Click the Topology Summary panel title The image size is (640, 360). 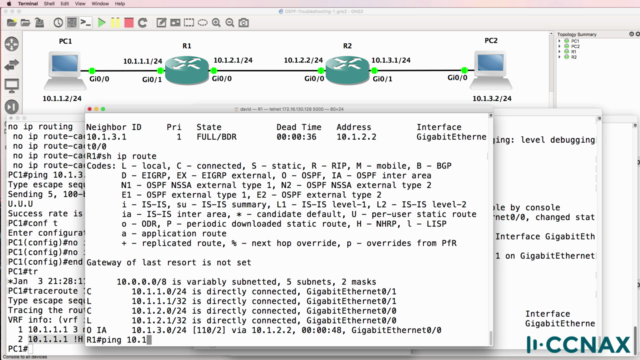click(x=577, y=34)
